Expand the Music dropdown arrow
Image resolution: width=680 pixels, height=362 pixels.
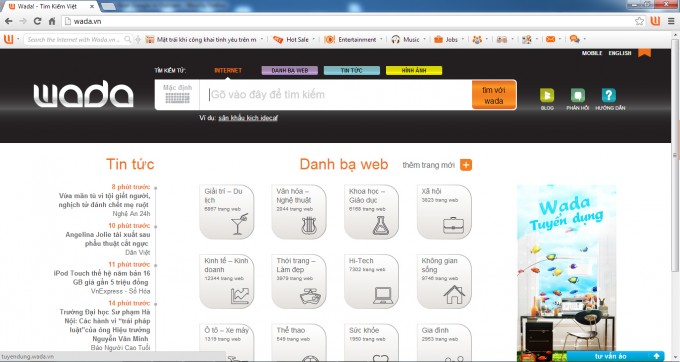(425, 39)
